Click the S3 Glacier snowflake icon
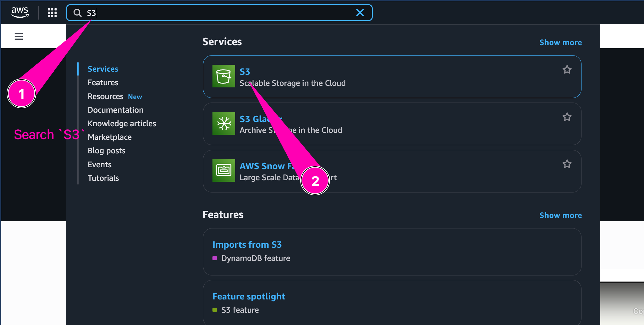Viewport: 644px width, 325px height. click(x=224, y=123)
